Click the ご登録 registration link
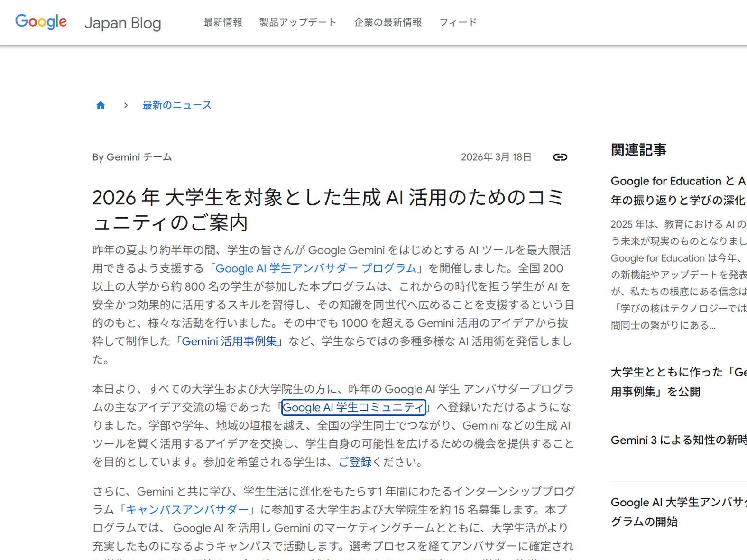Image resolution: width=747 pixels, height=560 pixels. coord(355,462)
